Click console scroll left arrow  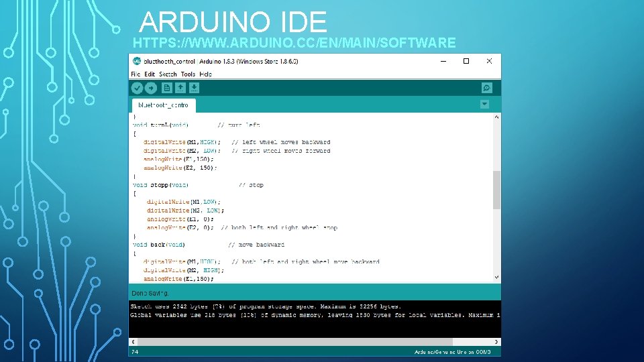(133, 341)
